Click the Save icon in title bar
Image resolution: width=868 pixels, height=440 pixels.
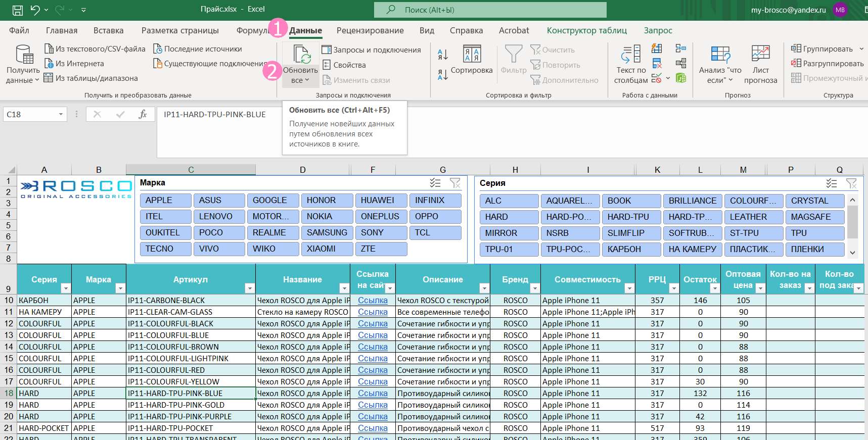point(18,10)
